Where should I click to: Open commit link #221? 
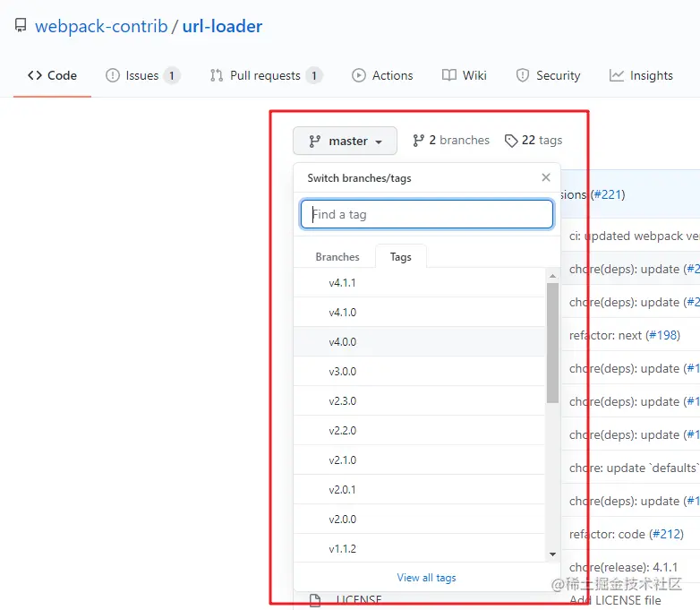click(608, 195)
